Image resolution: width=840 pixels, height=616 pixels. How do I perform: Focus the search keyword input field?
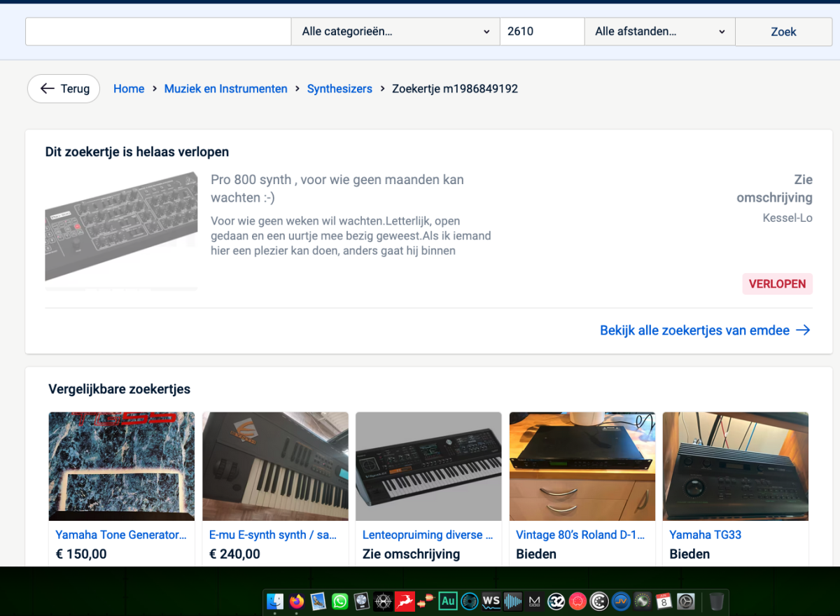(x=158, y=31)
